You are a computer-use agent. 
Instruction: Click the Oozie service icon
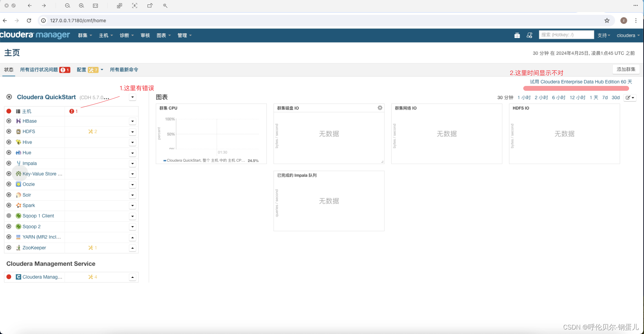[18, 184]
